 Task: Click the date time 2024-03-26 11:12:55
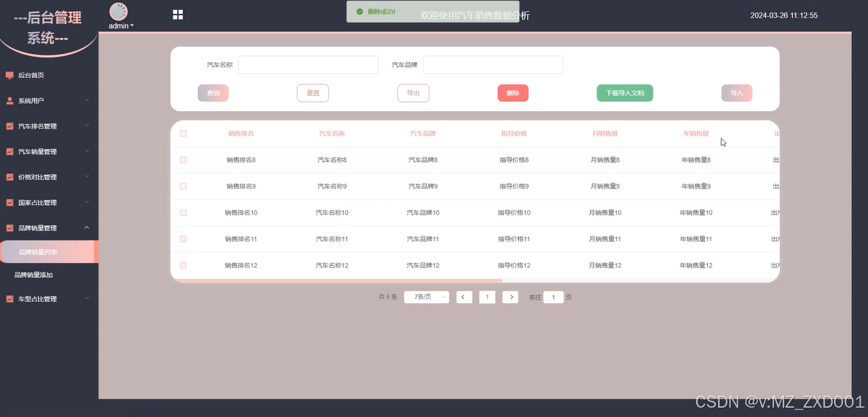(x=784, y=15)
